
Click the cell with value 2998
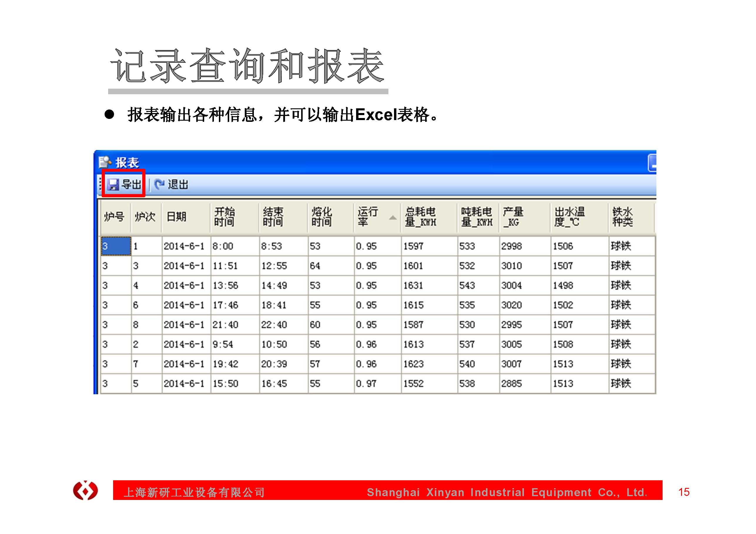[525, 246]
